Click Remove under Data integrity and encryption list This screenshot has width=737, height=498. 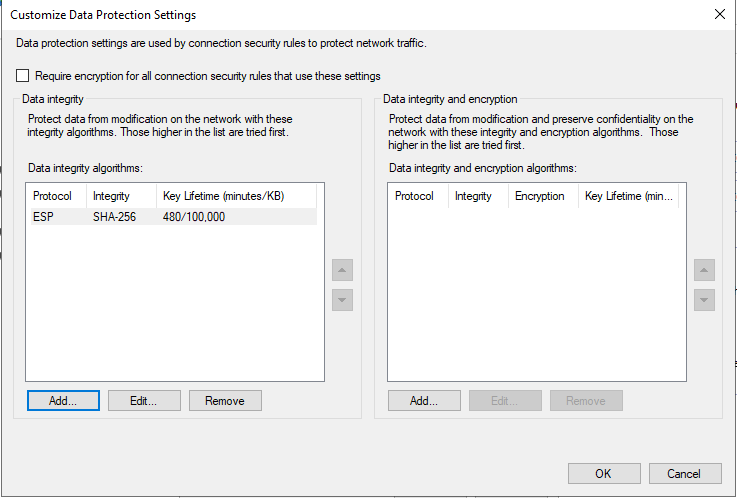(586, 400)
